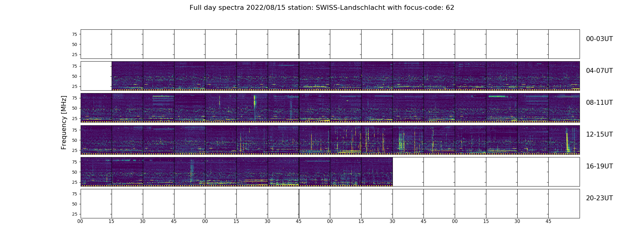Click the 50 tick of the 08-11UT row
The image size is (644, 245).
pyautogui.click(x=75, y=108)
